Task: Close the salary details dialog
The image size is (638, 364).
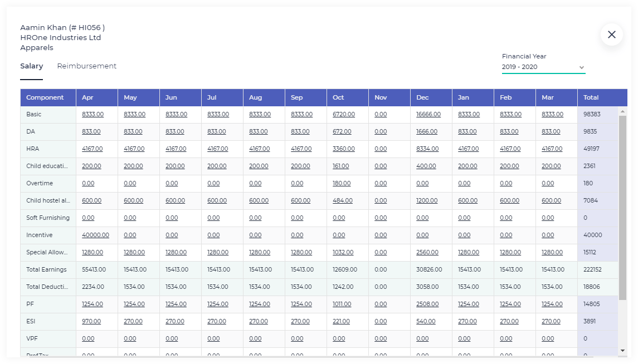Action: click(612, 35)
